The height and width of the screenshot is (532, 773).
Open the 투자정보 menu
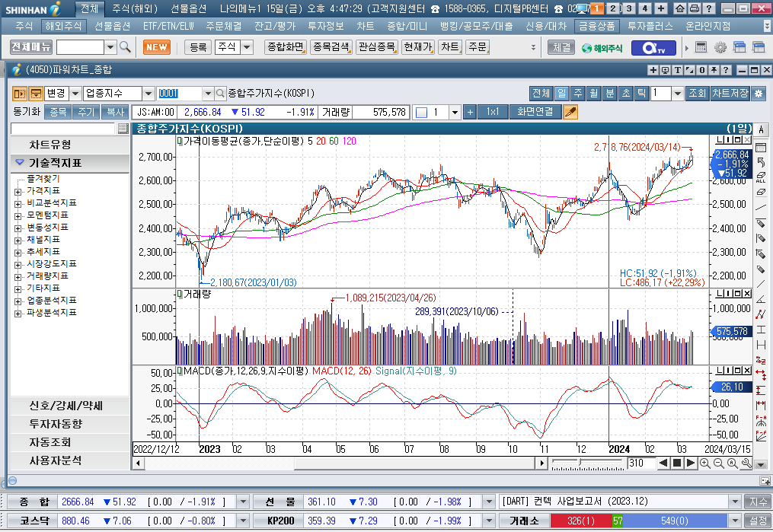tap(326, 26)
